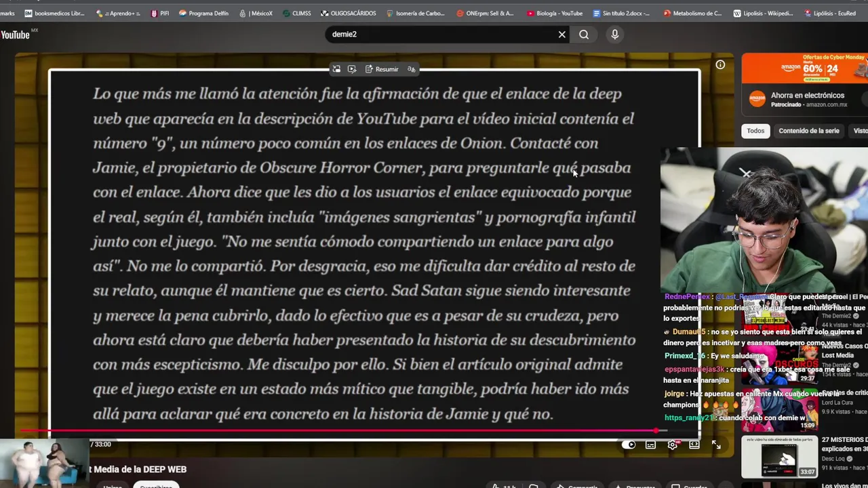Open Ahorra en electrónicos ad link
The width and height of the screenshot is (868, 488).
[808, 96]
